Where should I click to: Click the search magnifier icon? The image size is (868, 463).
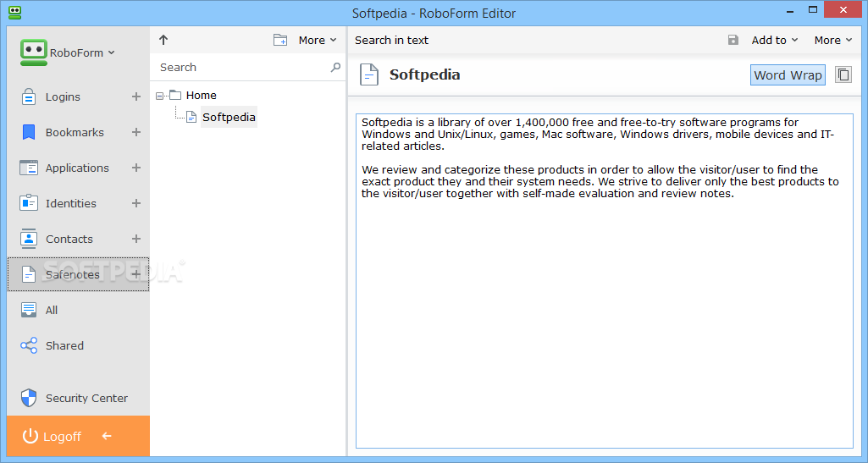tap(335, 67)
